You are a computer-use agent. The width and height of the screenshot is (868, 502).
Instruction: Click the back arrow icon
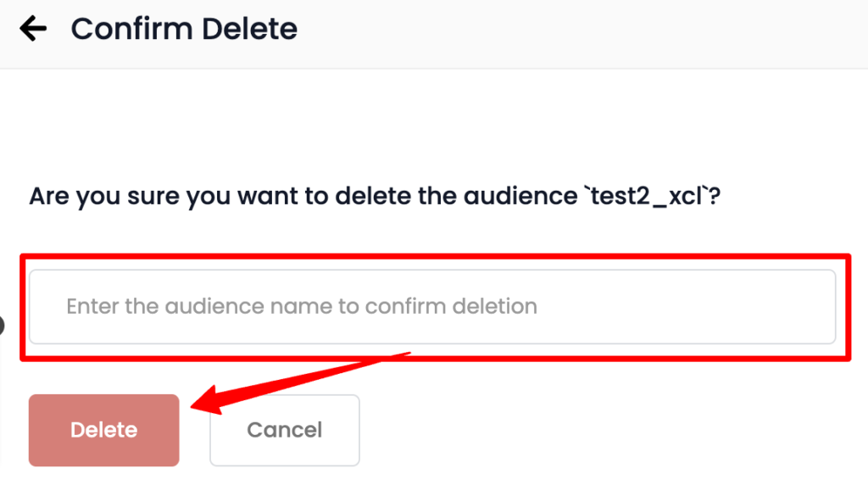coord(33,29)
